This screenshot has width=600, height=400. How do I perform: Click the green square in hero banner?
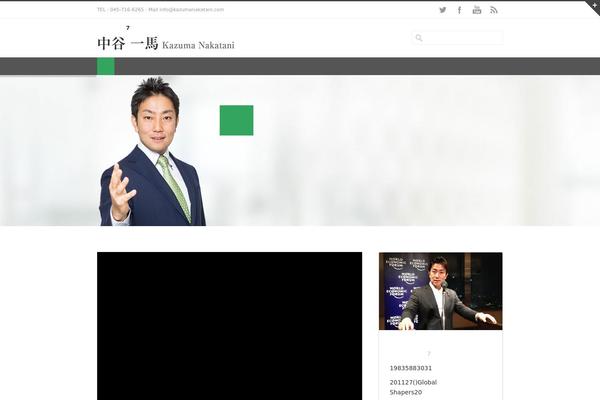click(236, 120)
